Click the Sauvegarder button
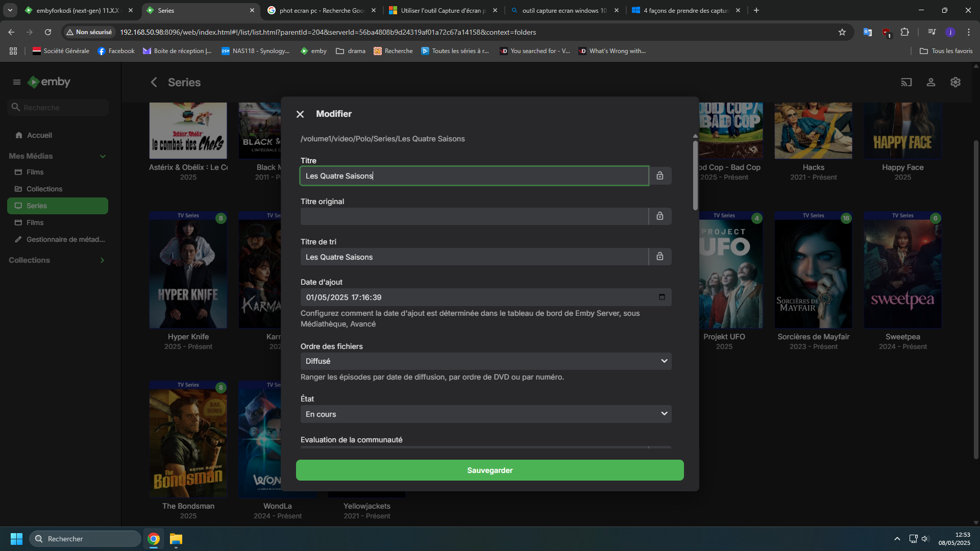Viewport: 980px width, 551px height. 489,470
